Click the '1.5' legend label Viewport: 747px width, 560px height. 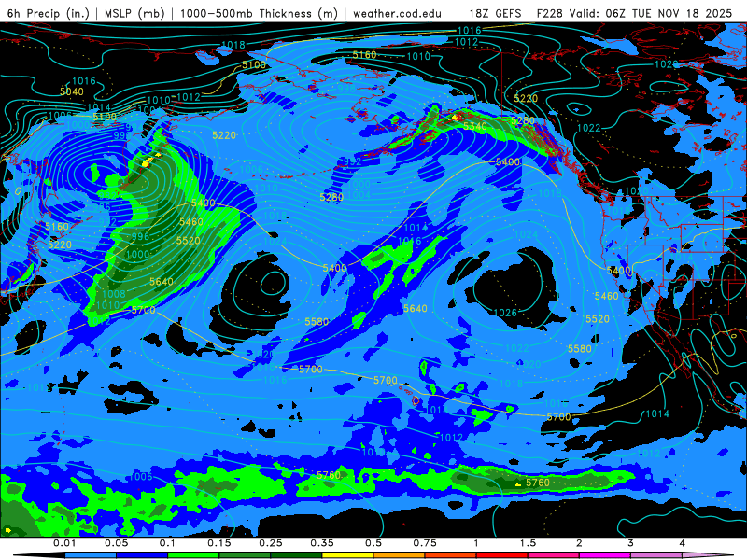pos(528,543)
